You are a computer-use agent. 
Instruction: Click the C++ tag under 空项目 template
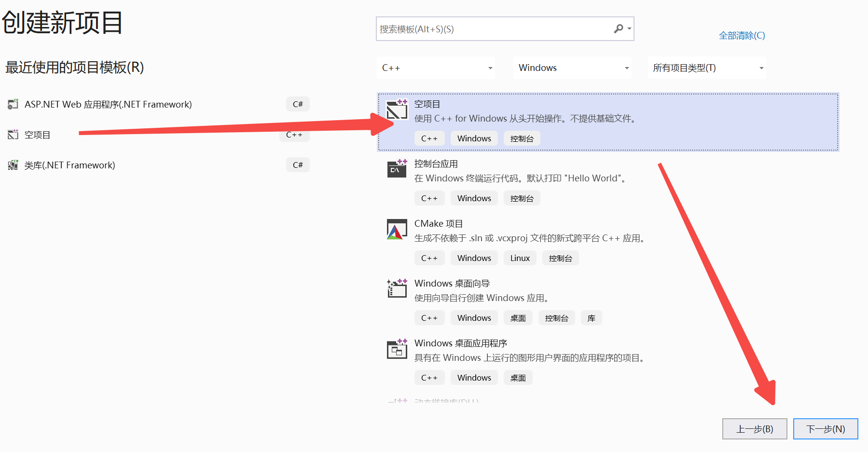point(429,138)
